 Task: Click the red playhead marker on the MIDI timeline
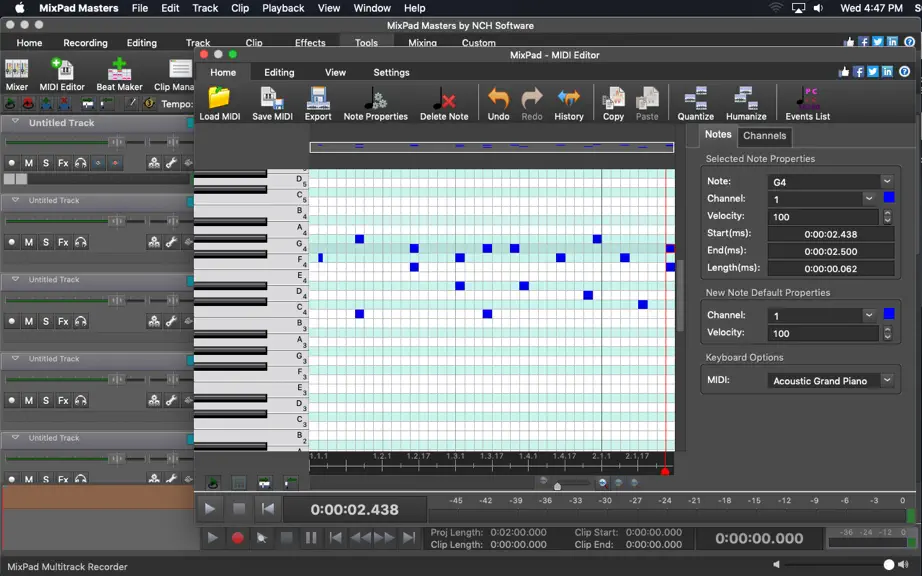click(x=665, y=471)
